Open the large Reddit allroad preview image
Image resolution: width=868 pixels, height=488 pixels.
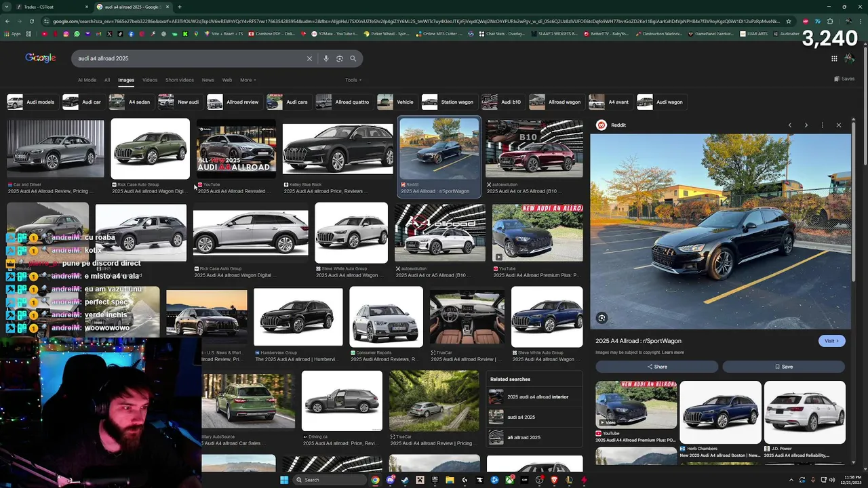click(x=720, y=231)
